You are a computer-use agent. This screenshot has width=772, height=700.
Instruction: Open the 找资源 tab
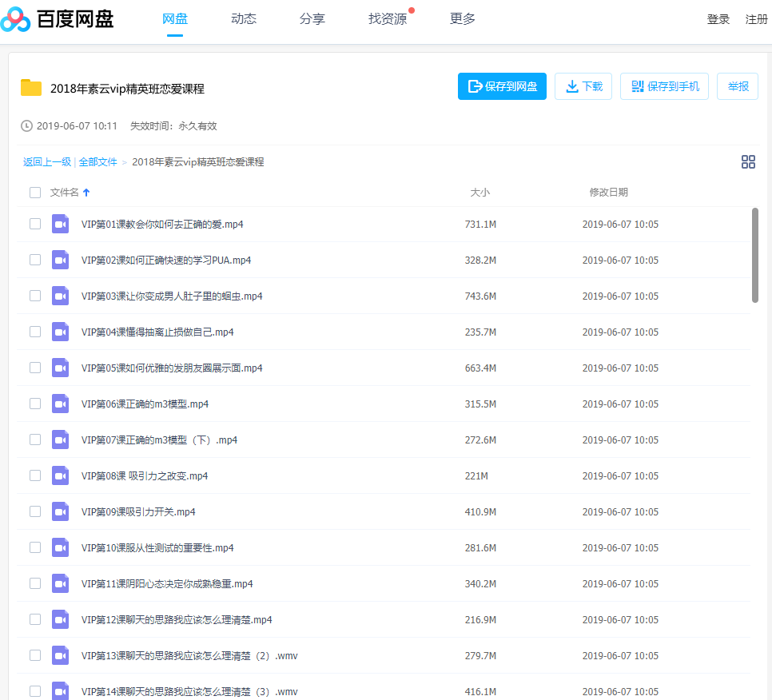[388, 19]
